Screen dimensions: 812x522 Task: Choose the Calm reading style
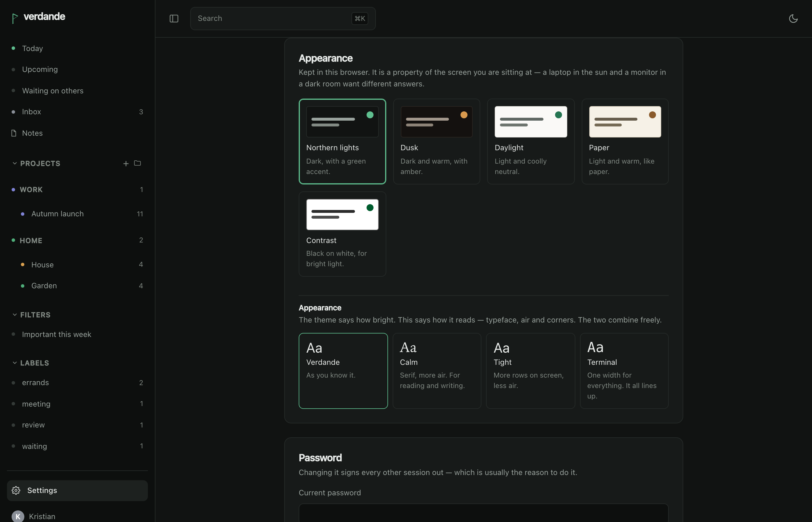pyautogui.click(x=436, y=371)
